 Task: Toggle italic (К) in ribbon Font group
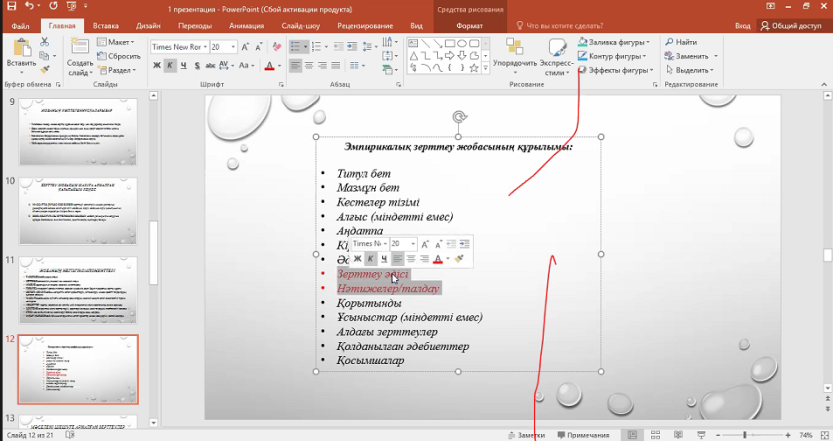[x=170, y=66]
